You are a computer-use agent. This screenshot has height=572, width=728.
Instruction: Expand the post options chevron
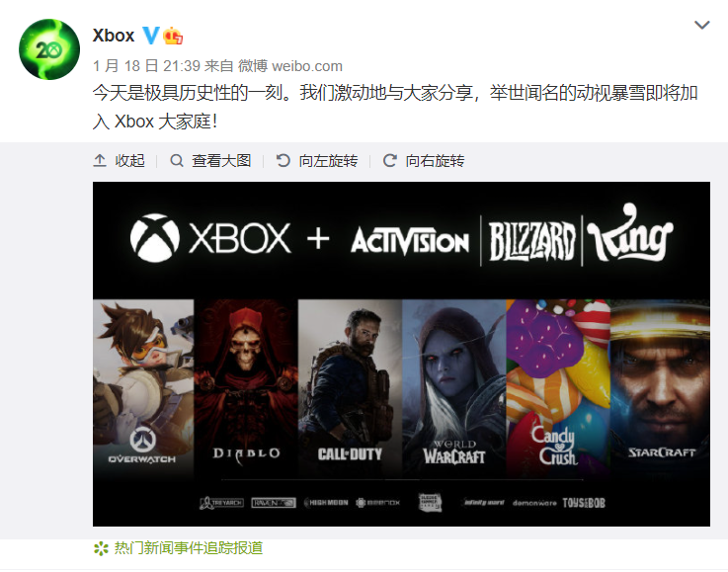point(701,25)
